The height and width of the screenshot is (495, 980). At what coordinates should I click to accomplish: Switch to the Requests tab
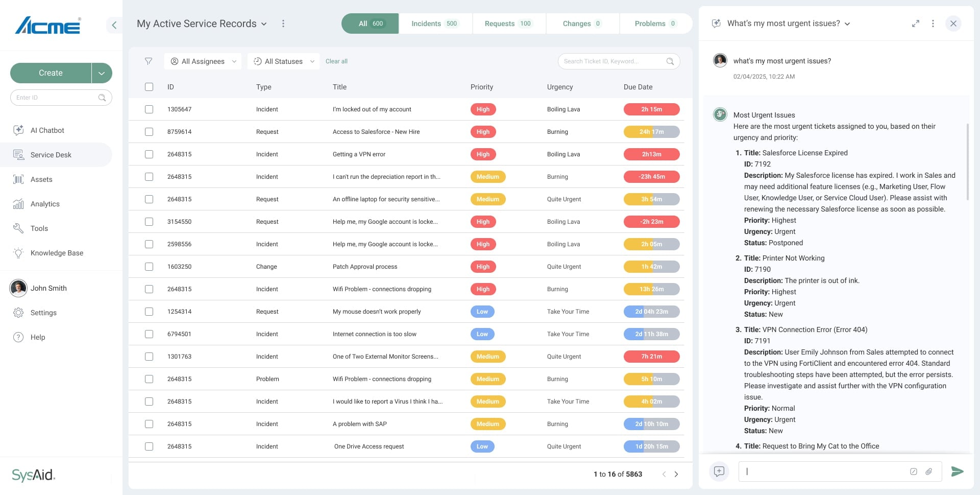pos(508,23)
